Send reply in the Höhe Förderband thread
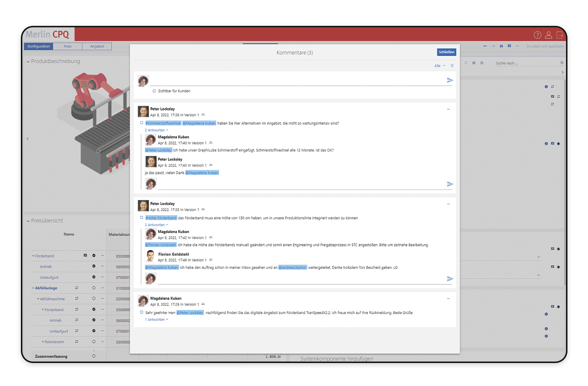588x386 pixels. 450,279
